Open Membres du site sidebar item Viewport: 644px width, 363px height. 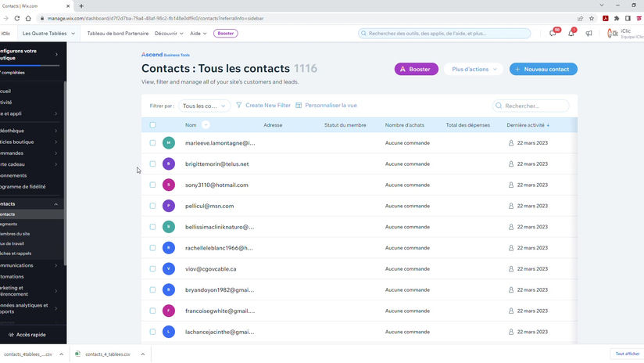15,233
